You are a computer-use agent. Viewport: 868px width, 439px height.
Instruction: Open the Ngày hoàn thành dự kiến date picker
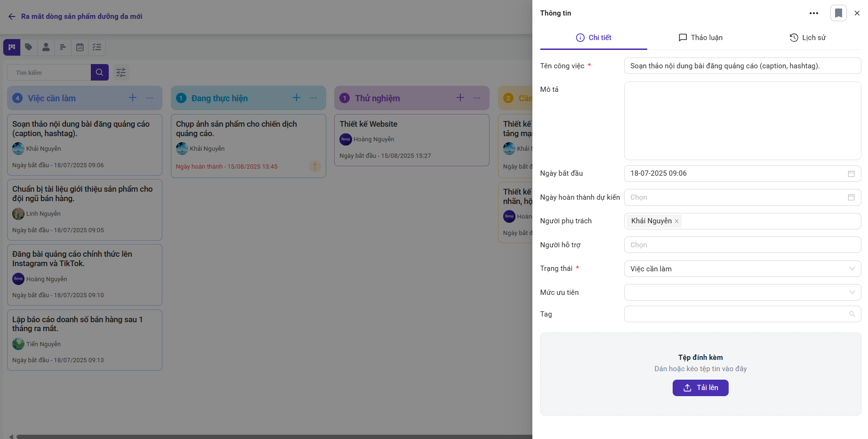pyautogui.click(x=742, y=197)
